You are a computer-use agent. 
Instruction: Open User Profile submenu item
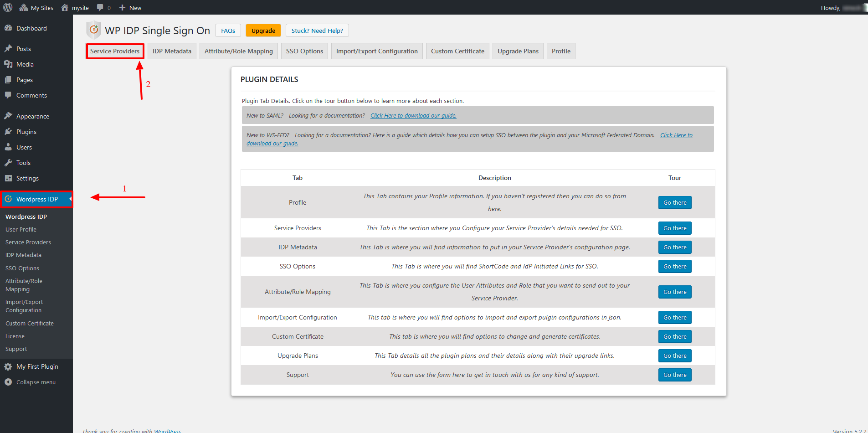21,229
